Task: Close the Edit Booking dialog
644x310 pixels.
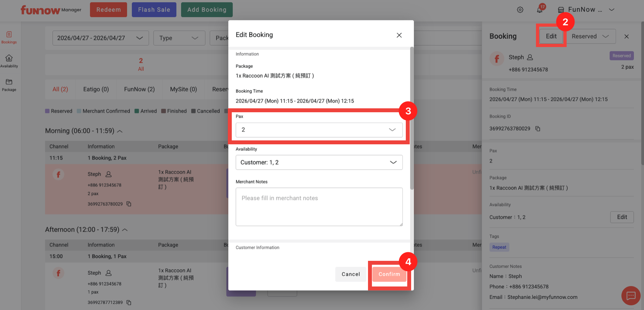Action: [x=399, y=35]
